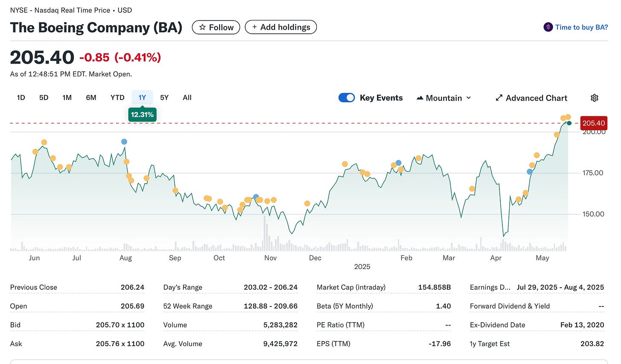Click the Market Cap value 154.858B

[435, 287]
